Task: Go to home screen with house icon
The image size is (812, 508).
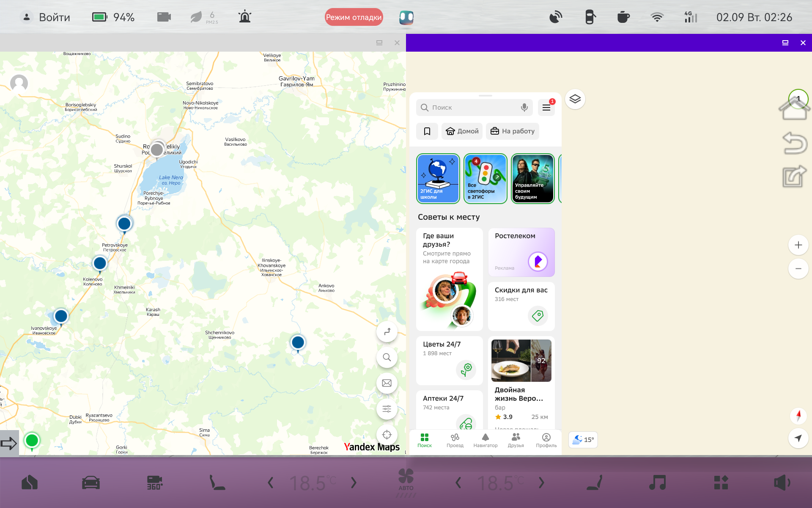Action: [x=795, y=109]
